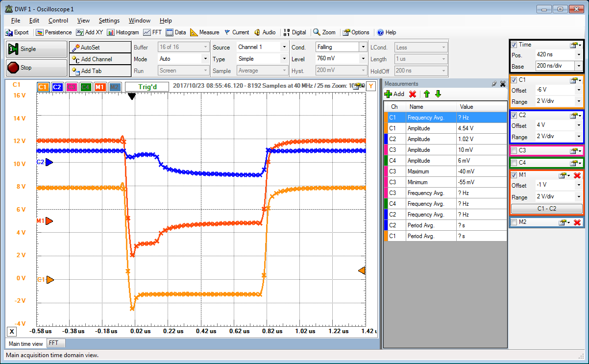Add a measurement with green plus
Viewport: 589px width, 364px height.
click(x=394, y=94)
